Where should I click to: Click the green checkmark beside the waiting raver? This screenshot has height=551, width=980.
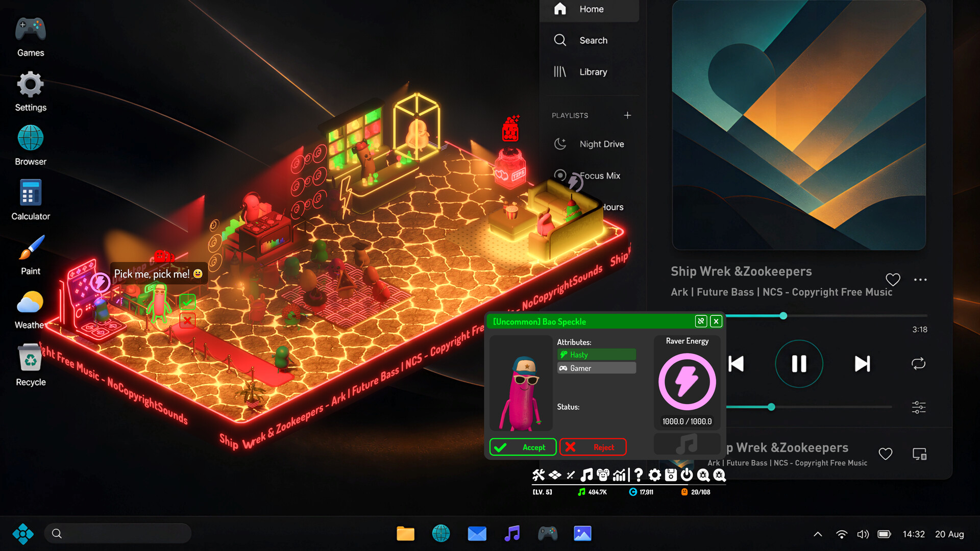187,302
